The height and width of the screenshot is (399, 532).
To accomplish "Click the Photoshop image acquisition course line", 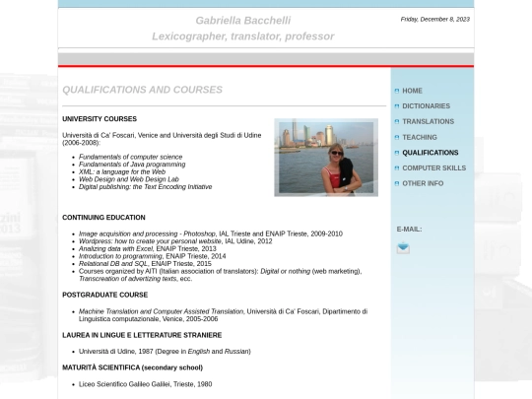I will (x=211, y=233).
